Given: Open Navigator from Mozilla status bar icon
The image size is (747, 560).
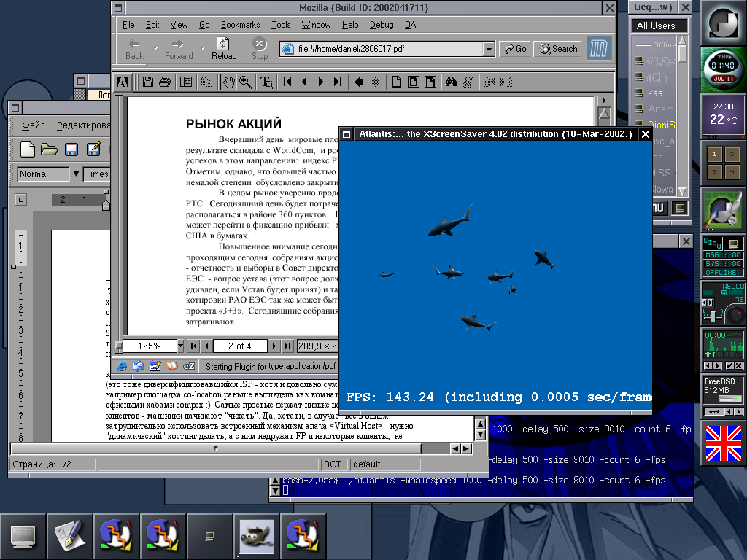Looking at the screenshot, I should pyautogui.click(x=122, y=366).
